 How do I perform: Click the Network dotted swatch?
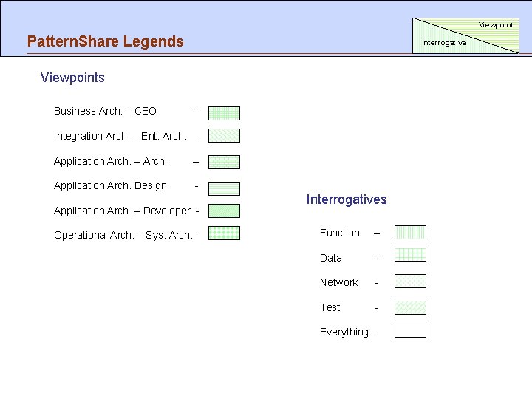click(410, 282)
